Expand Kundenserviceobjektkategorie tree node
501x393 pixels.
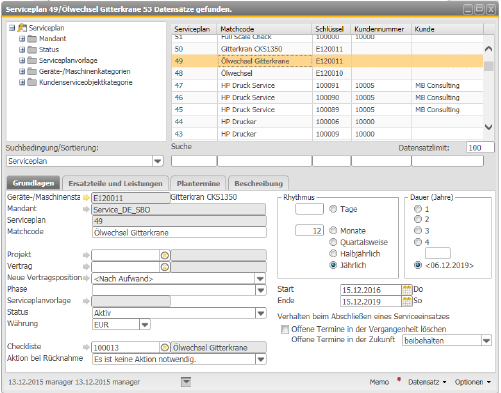pos(22,82)
